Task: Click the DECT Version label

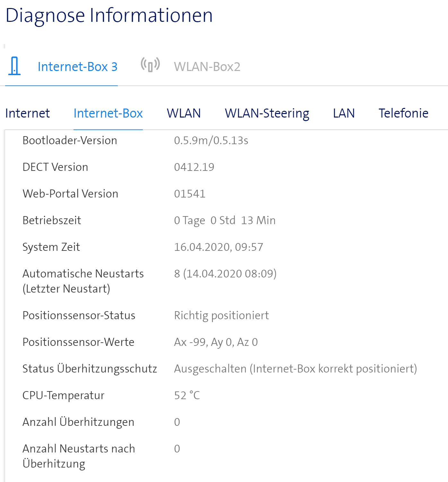Action: 55,167
